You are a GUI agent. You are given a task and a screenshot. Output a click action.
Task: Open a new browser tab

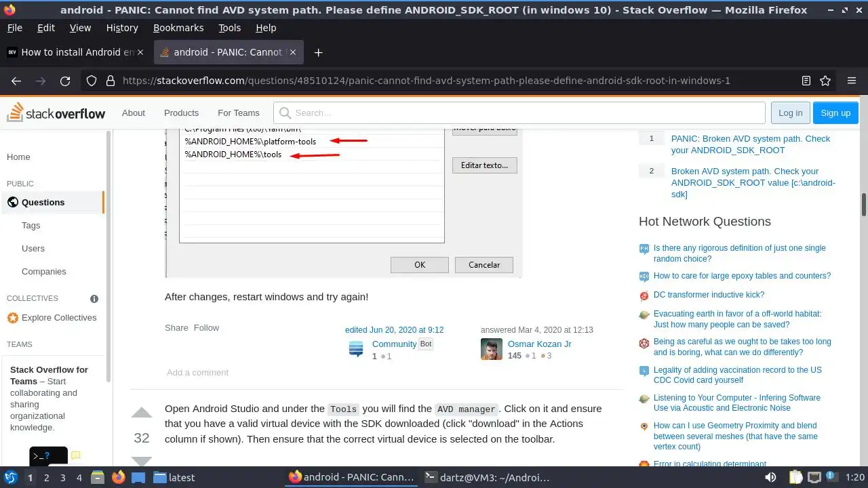click(x=318, y=52)
